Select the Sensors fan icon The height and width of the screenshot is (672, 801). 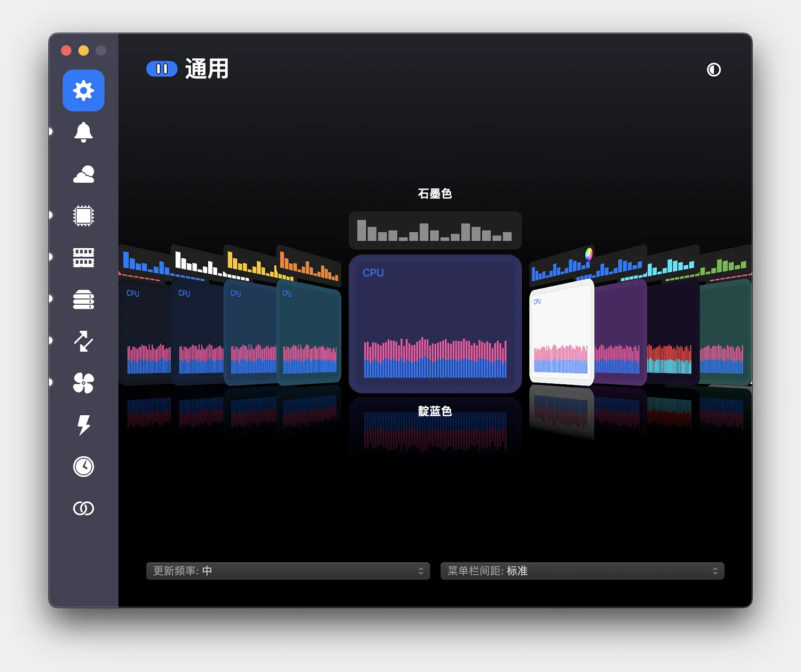click(x=83, y=383)
